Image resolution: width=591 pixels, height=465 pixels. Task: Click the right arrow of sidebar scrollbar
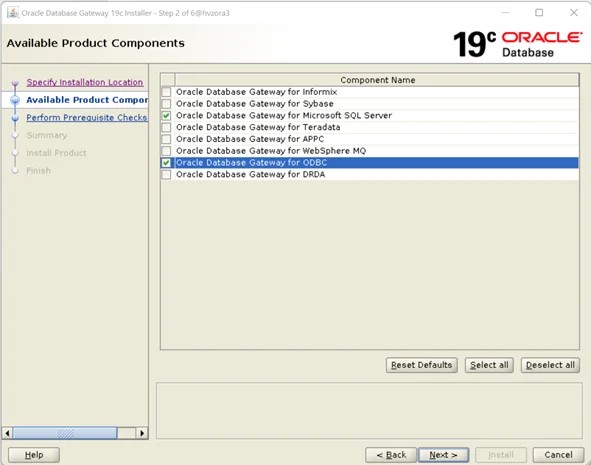(x=142, y=433)
